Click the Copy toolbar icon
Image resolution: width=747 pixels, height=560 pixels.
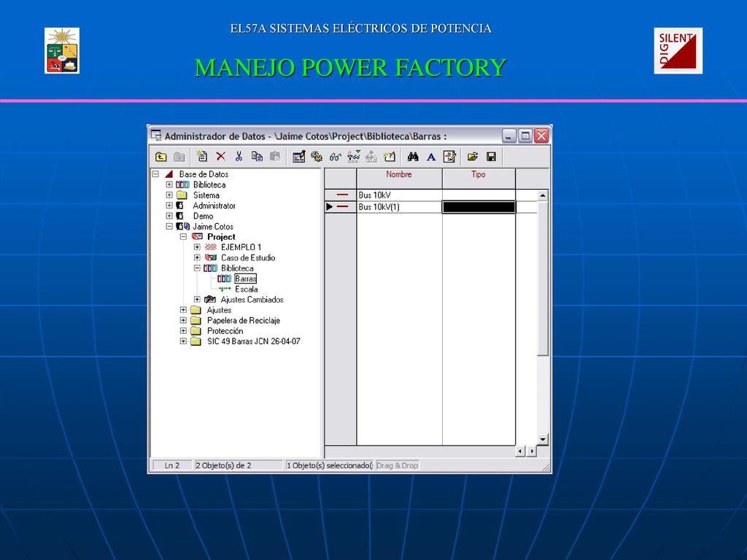257,156
